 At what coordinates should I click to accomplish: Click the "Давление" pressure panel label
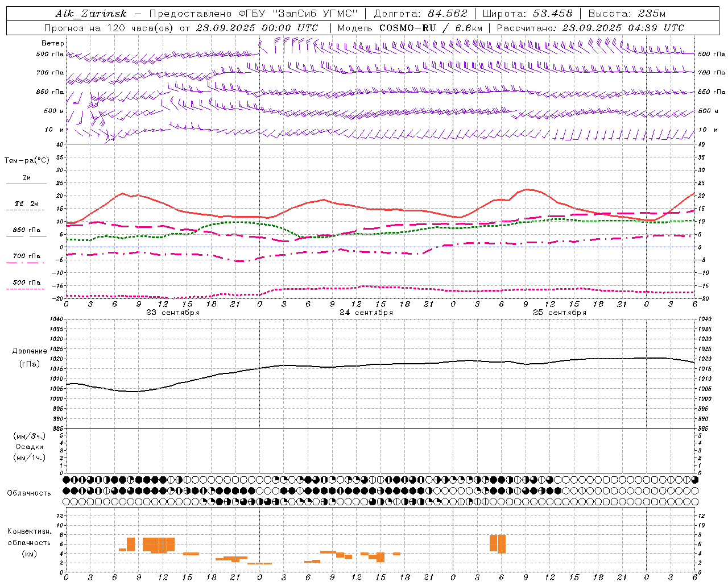29,351
